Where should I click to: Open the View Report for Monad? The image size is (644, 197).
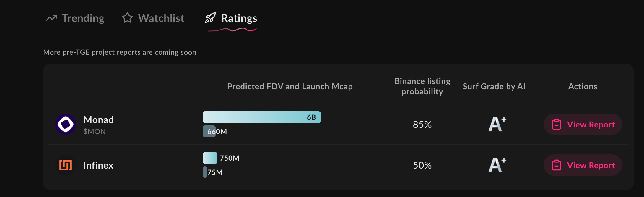(x=583, y=124)
